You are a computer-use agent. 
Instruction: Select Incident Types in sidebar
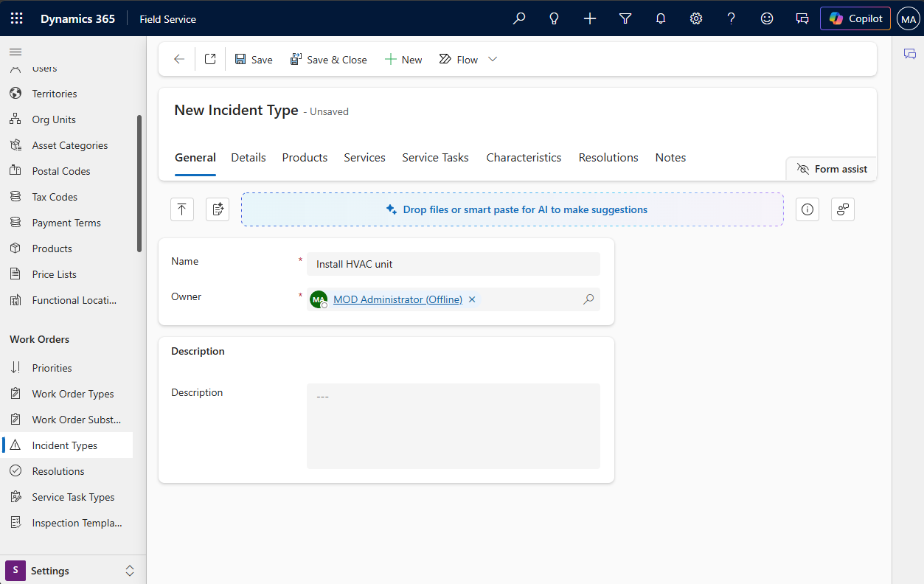pos(66,445)
